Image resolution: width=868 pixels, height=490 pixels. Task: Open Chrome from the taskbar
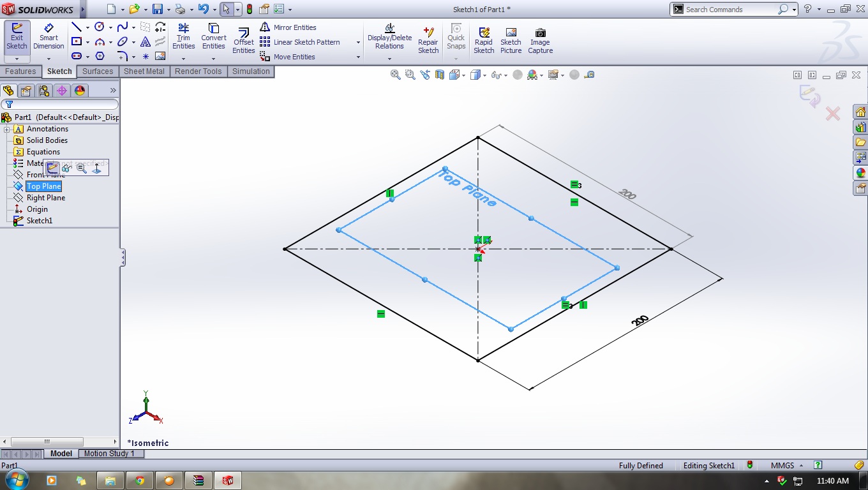pyautogui.click(x=140, y=480)
